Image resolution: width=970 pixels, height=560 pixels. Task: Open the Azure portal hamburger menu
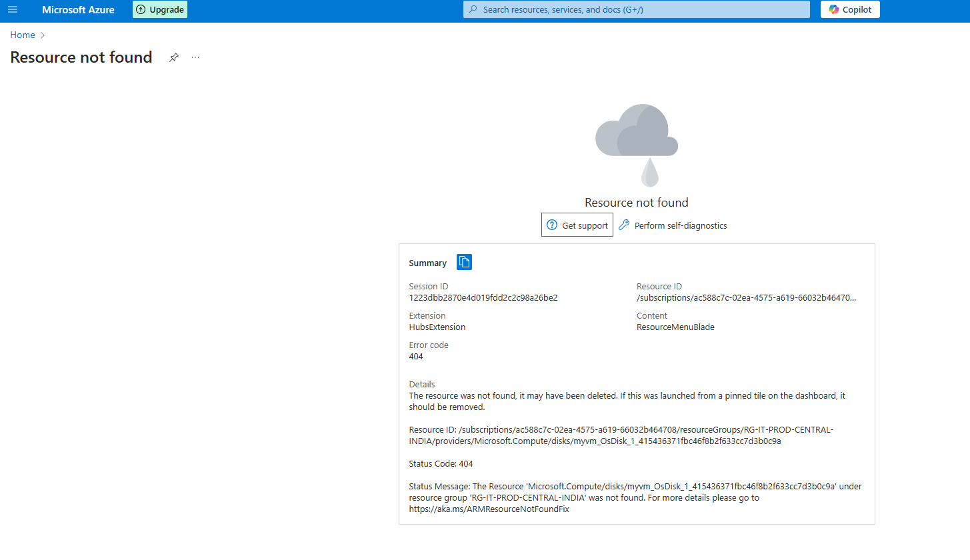[13, 9]
